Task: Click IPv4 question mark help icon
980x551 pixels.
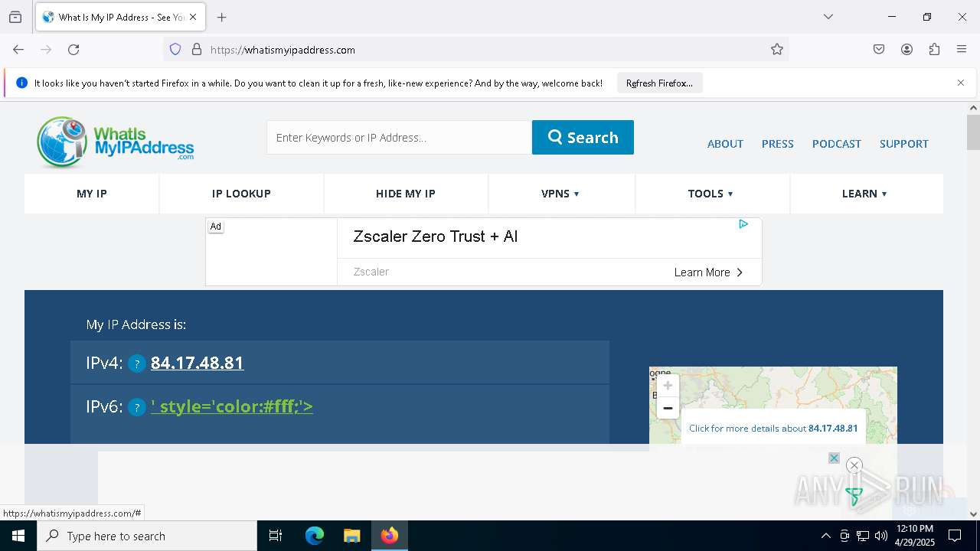Action: [x=136, y=364]
